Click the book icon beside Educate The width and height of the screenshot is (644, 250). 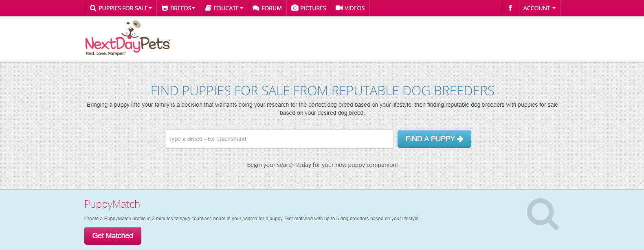tap(208, 8)
